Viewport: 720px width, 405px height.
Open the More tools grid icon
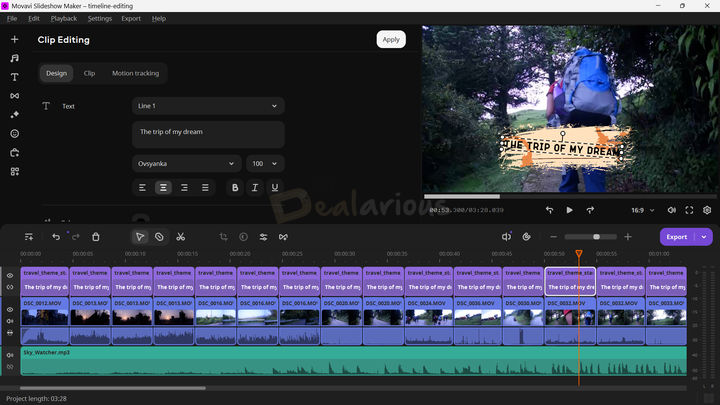coord(15,171)
